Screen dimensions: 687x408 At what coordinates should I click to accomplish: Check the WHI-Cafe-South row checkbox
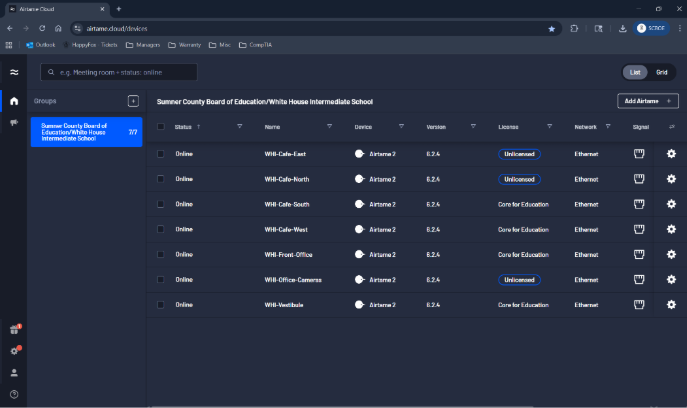(161, 204)
